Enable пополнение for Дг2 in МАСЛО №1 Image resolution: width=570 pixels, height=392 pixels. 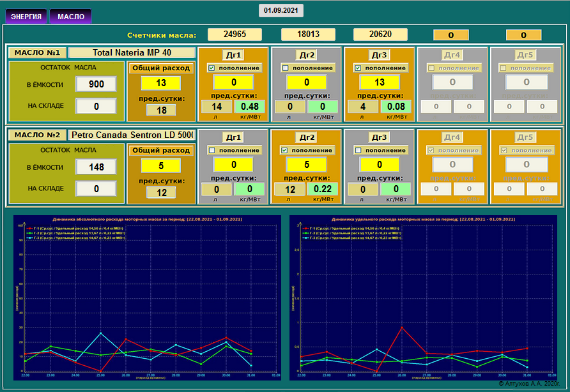click(x=285, y=68)
